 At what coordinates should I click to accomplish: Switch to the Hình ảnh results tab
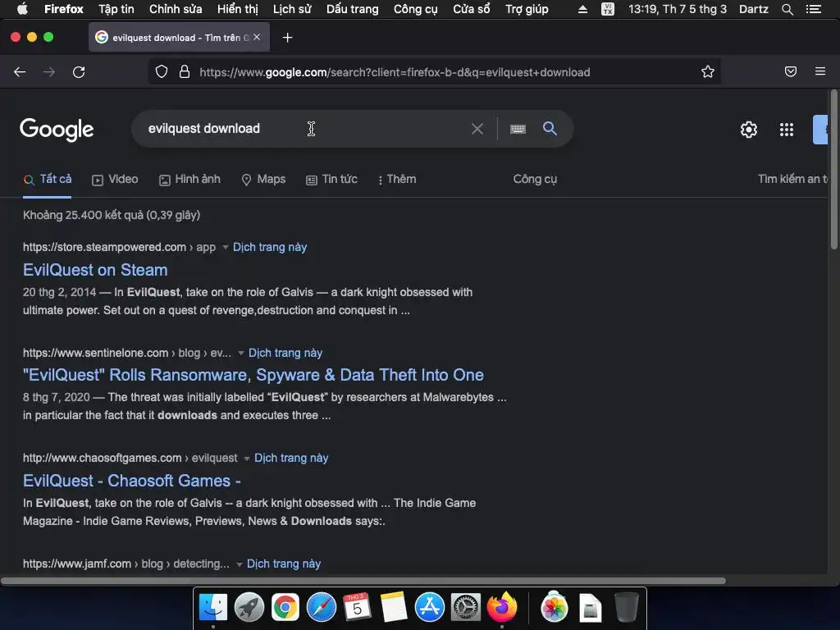point(189,180)
